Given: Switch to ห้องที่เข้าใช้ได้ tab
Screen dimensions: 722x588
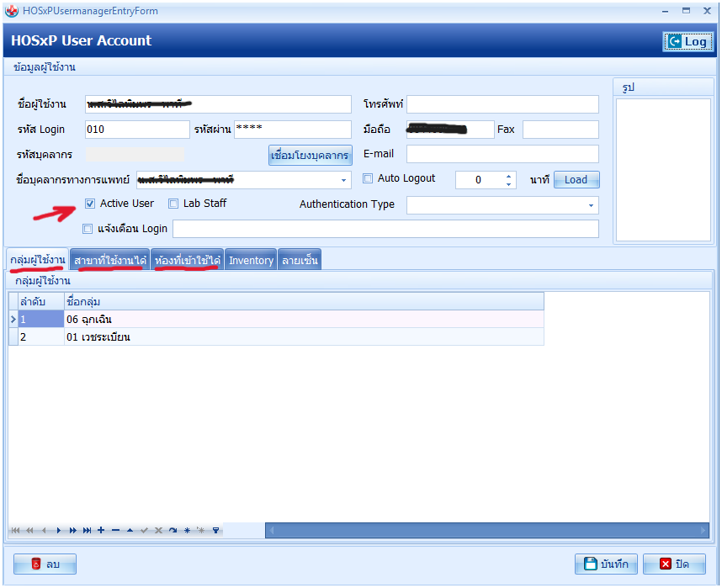Looking at the screenshot, I should pyautogui.click(x=188, y=260).
